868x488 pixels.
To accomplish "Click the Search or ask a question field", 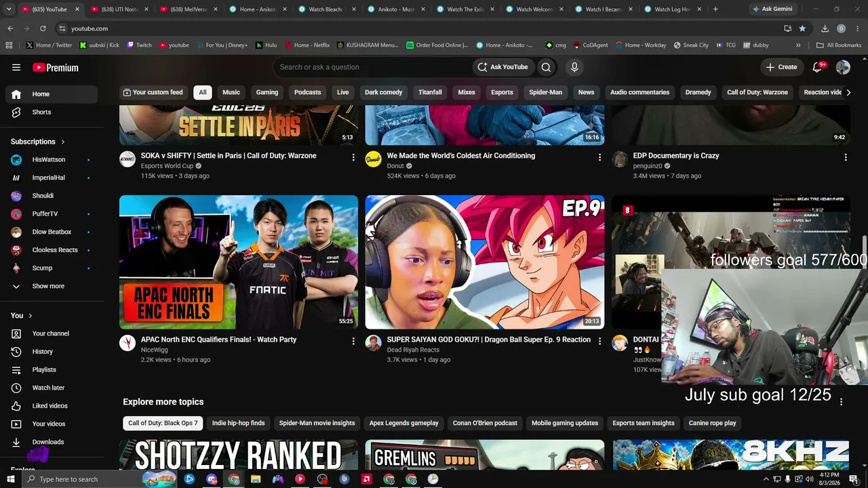I will 372,67.
